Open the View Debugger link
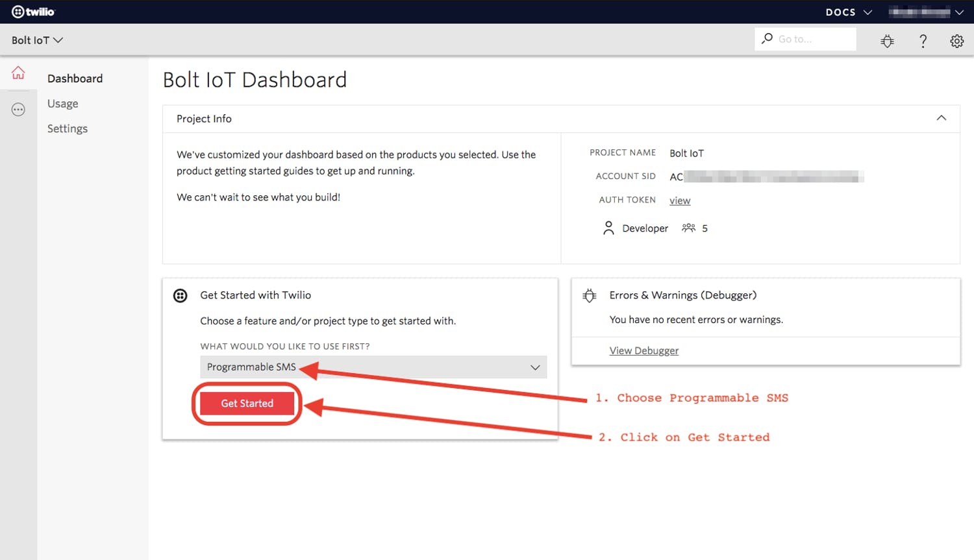 coord(643,350)
